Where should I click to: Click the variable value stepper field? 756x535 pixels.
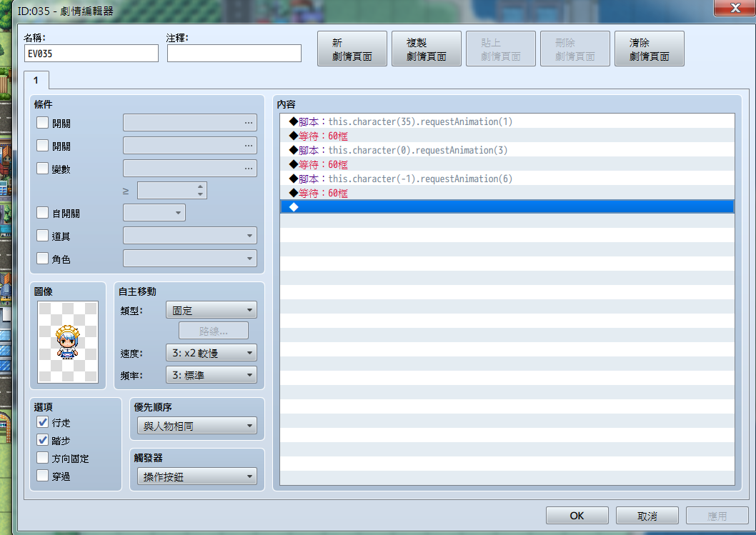coord(172,191)
